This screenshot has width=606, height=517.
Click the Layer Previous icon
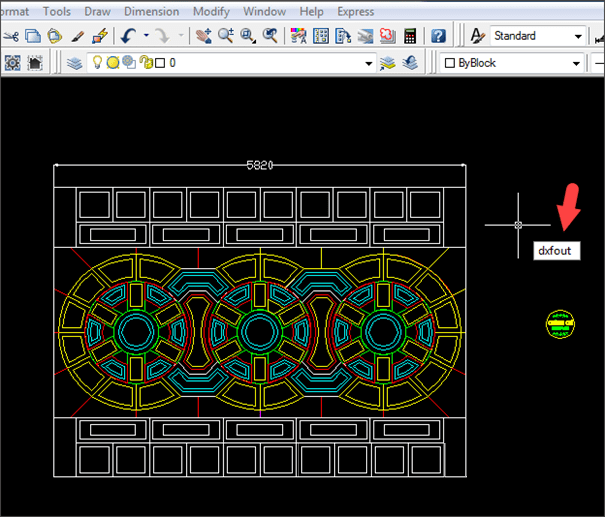(x=410, y=63)
